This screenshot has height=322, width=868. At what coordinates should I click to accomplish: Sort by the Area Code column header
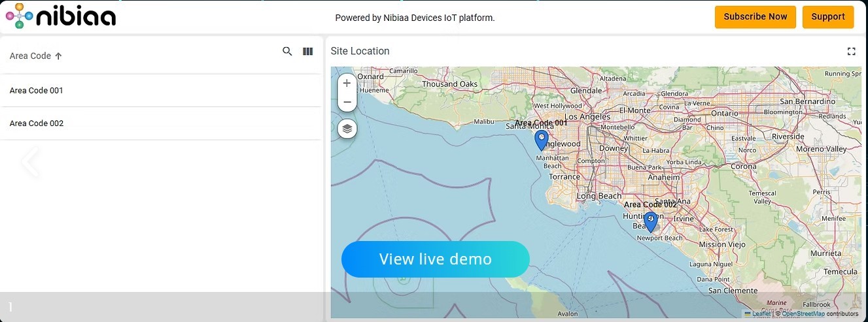(x=30, y=56)
